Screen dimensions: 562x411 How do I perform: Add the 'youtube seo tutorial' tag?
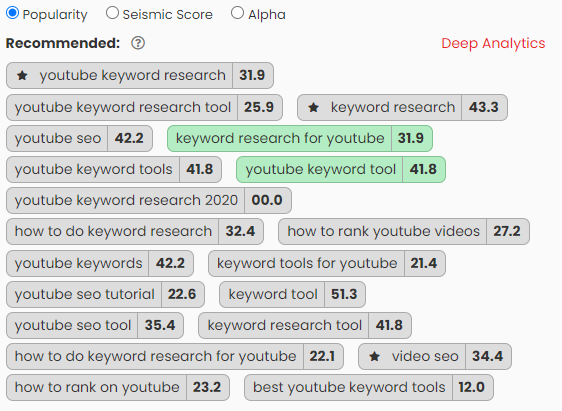pos(105,295)
